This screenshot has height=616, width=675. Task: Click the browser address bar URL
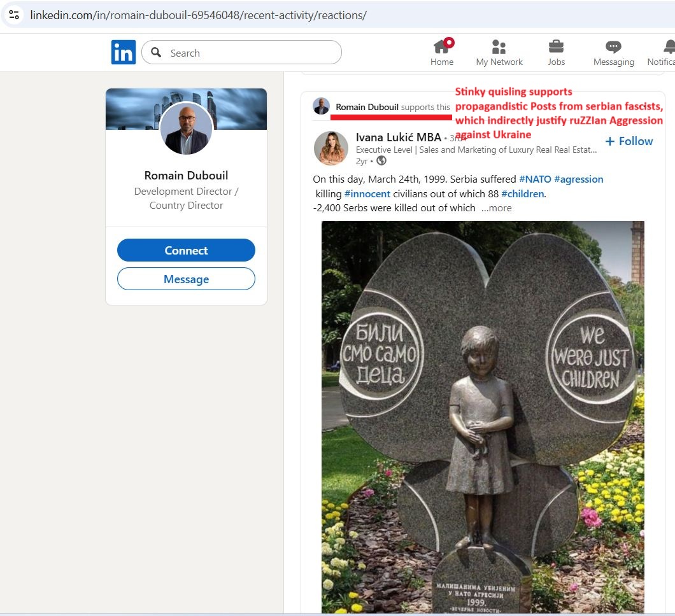tap(198, 15)
